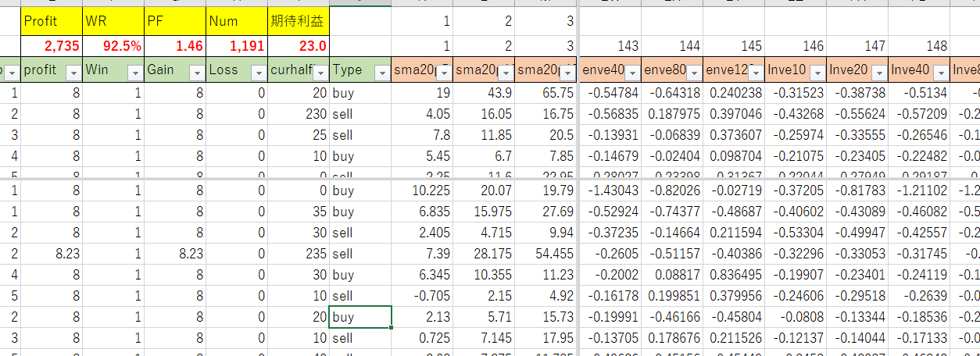Select the cell containing 144
Image resolution: width=980 pixels, height=356 pixels.
point(672,46)
